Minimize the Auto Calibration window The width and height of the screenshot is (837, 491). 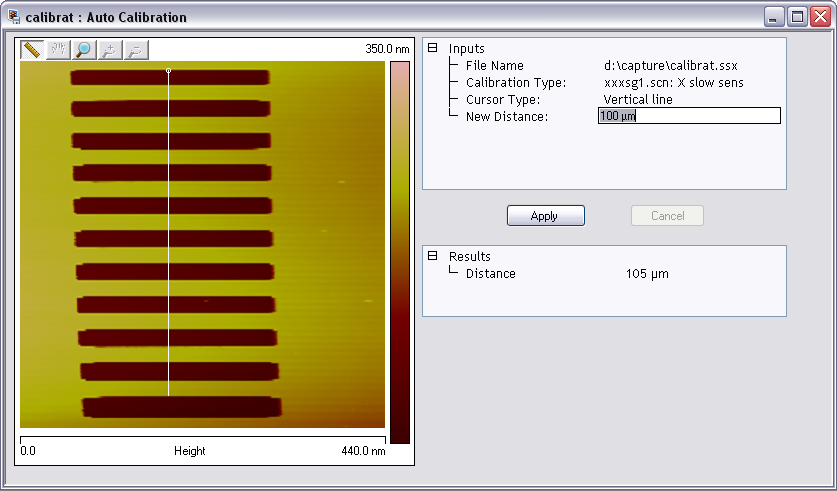(x=774, y=17)
